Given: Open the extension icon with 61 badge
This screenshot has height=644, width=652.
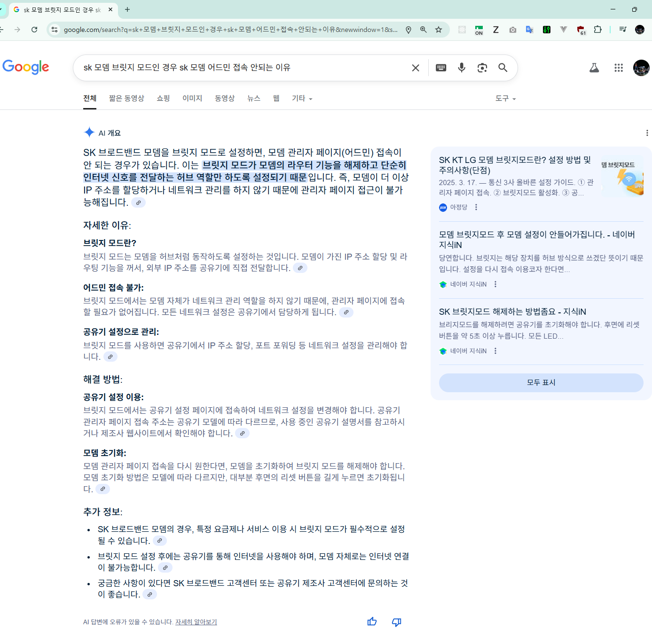Looking at the screenshot, I should (581, 30).
